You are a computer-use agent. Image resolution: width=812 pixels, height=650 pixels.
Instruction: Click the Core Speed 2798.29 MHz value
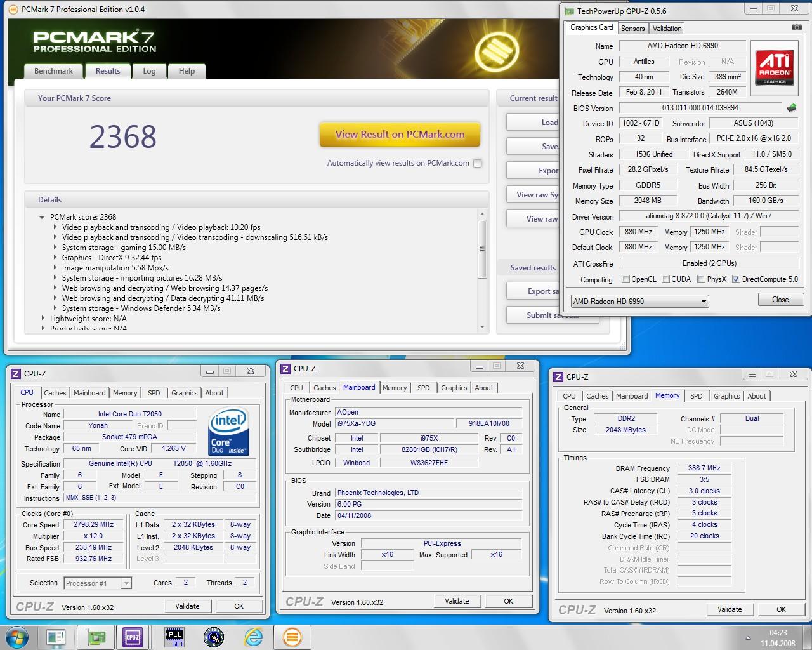click(93, 525)
